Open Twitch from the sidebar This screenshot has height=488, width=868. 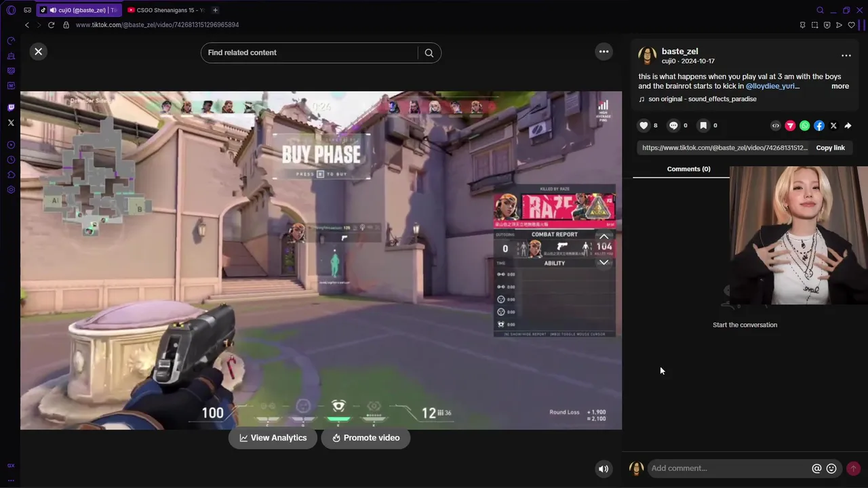(11, 108)
